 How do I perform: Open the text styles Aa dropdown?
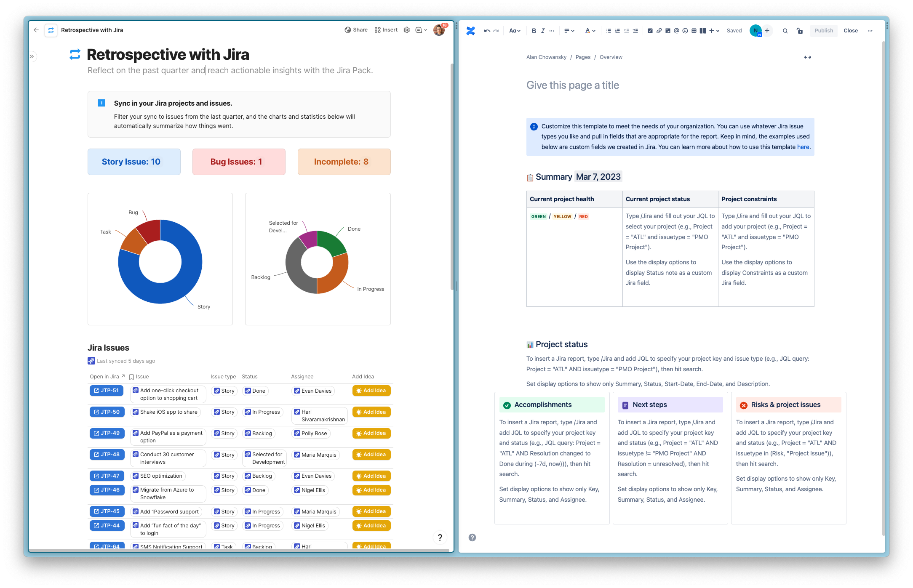click(x=515, y=31)
